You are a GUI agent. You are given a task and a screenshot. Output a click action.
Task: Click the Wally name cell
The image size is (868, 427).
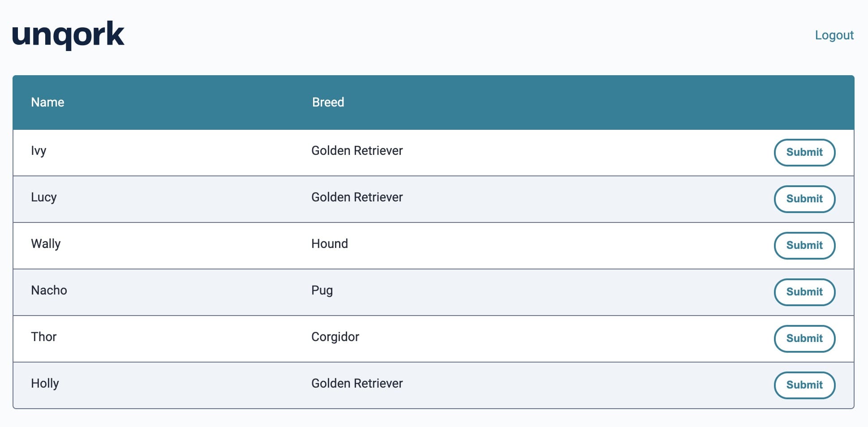click(46, 244)
